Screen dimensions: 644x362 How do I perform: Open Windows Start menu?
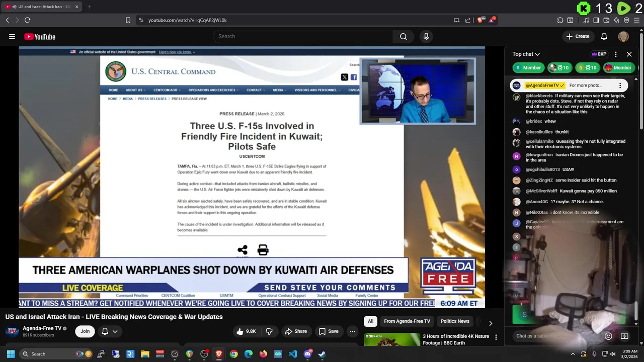11,354
